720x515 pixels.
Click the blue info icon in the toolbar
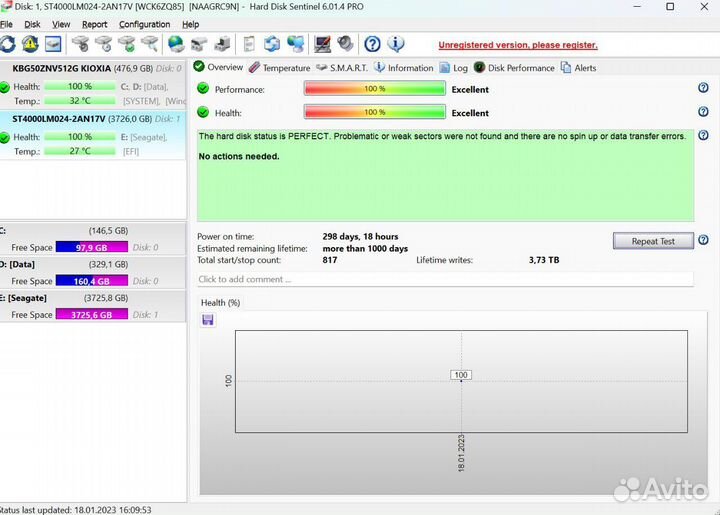pyautogui.click(x=396, y=44)
